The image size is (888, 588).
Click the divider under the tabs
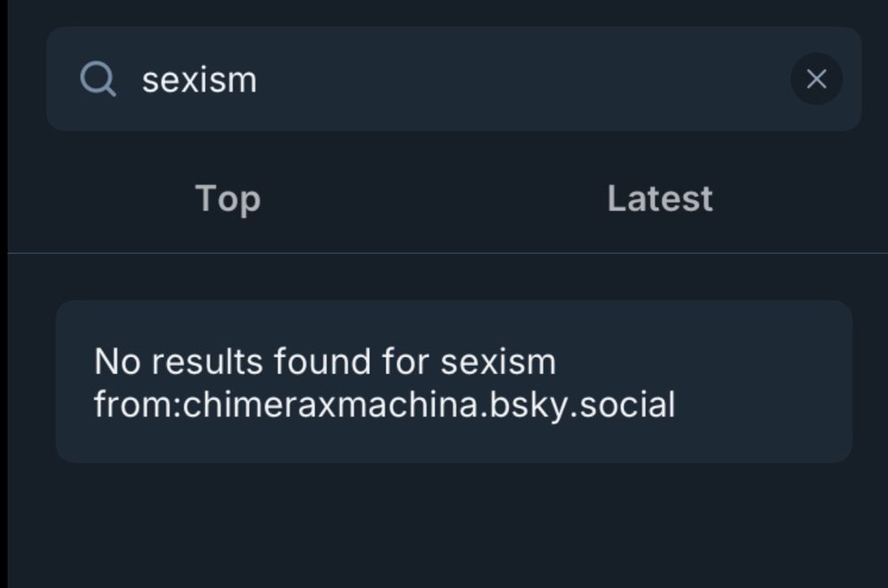[x=444, y=253]
